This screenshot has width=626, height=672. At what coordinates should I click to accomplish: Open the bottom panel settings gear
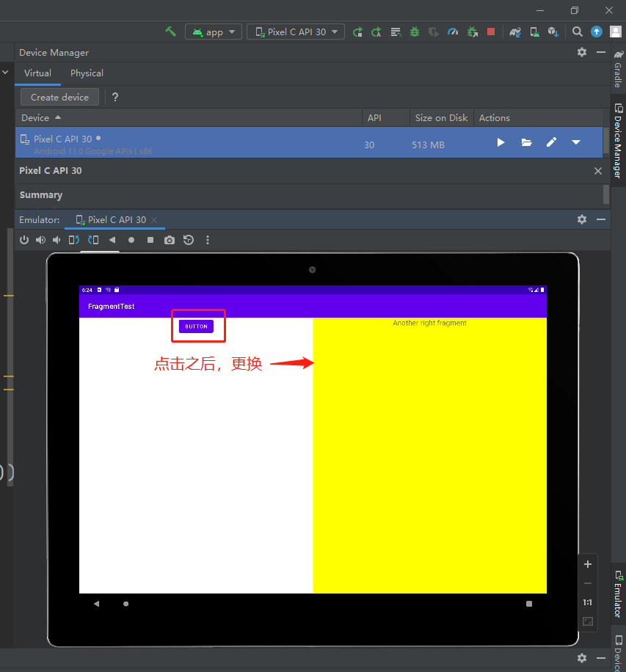coord(582,658)
